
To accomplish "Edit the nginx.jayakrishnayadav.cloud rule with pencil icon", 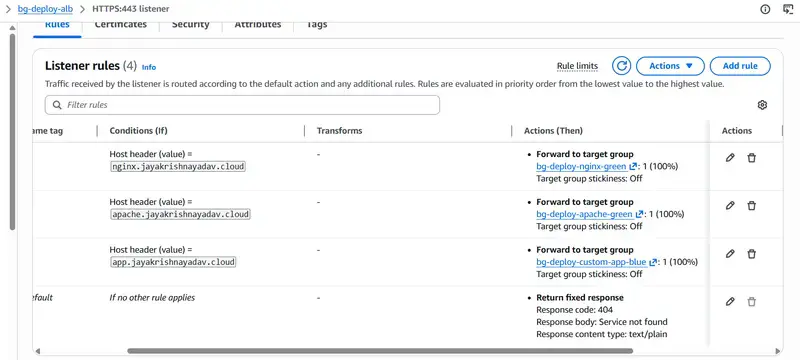I will point(730,158).
